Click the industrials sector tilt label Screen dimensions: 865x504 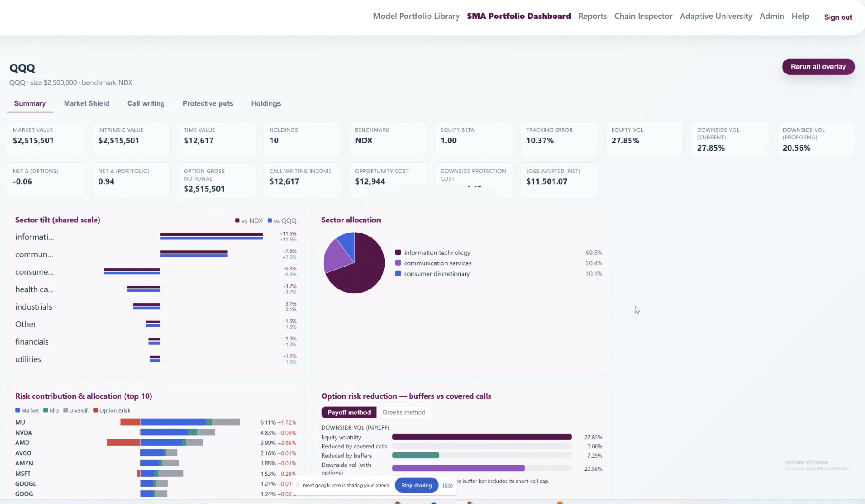click(34, 307)
